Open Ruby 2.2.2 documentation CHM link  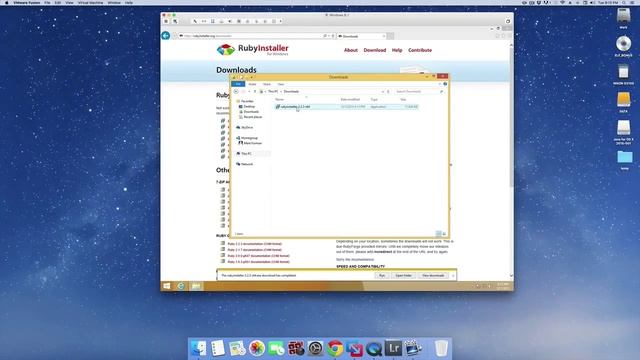click(x=254, y=244)
